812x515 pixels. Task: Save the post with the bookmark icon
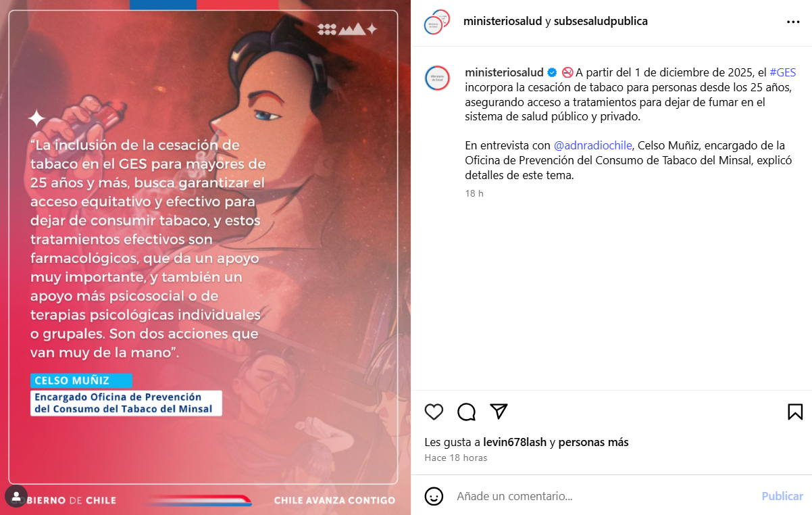pos(795,412)
